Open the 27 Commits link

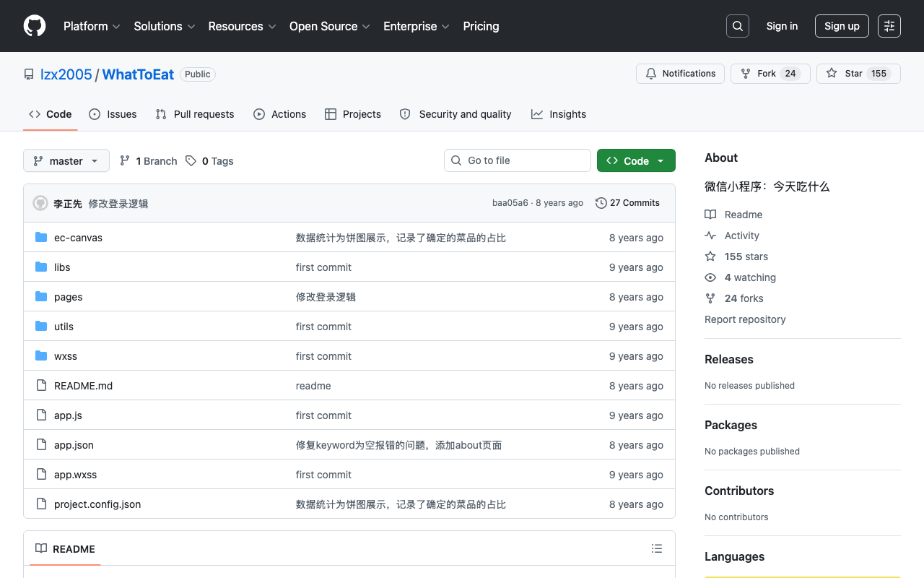pyautogui.click(x=627, y=203)
